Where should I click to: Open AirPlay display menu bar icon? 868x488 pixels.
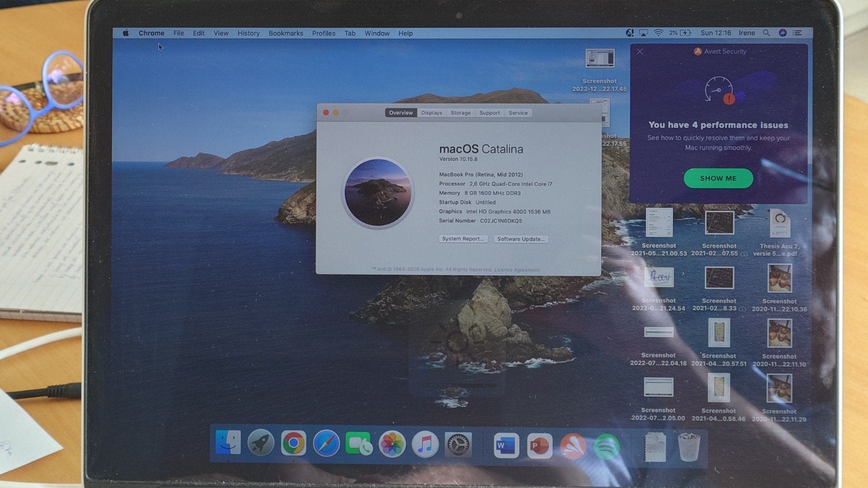point(643,33)
